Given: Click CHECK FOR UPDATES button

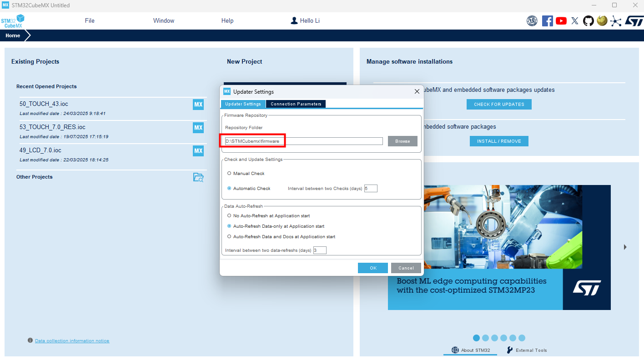Looking at the screenshot, I should (499, 104).
